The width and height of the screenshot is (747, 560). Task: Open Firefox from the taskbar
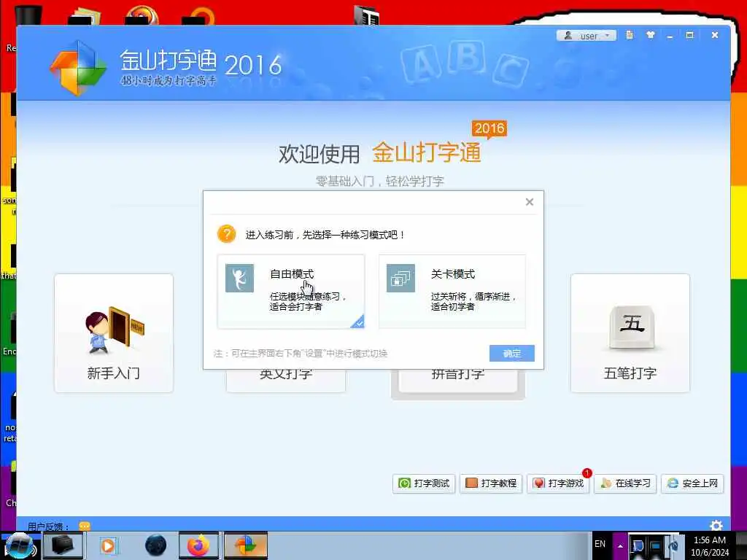[198, 545]
